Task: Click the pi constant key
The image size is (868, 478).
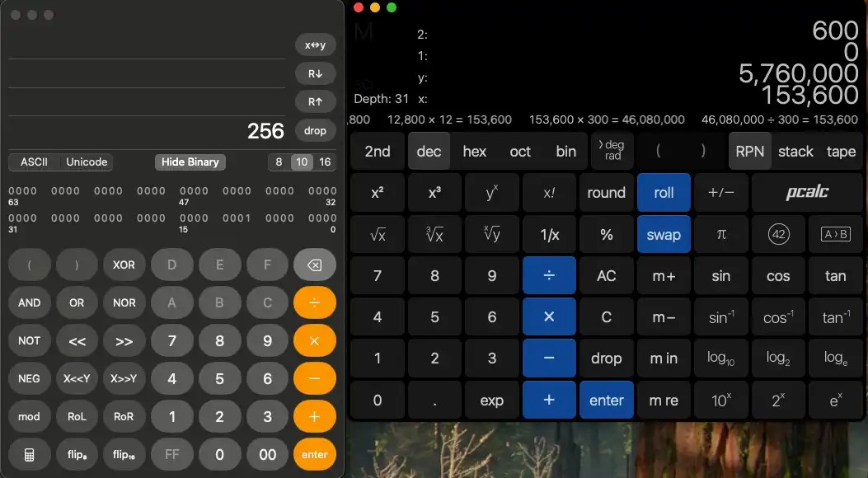Action: tap(721, 235)
